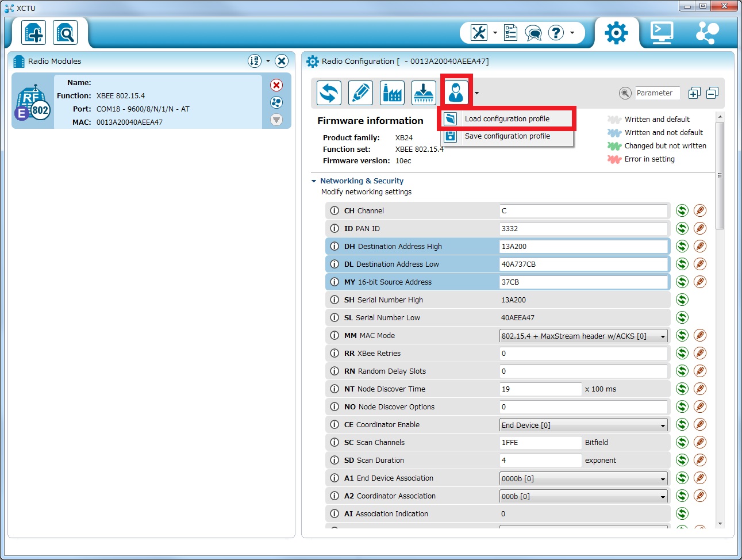
Task: Refresh the RN Random Delay Slots setting
Action: pyautogui.click(x=682, y=371)
